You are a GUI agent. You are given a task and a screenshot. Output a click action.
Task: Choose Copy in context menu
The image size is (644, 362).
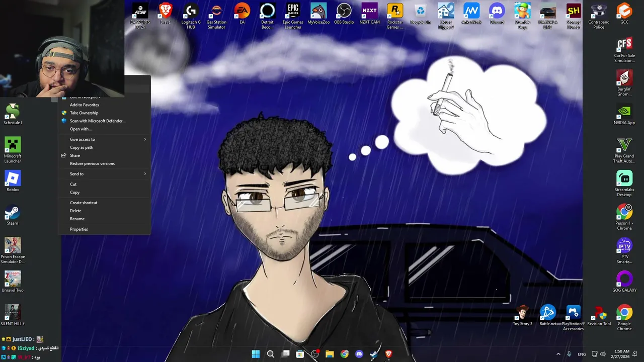[x=105, y=193]
